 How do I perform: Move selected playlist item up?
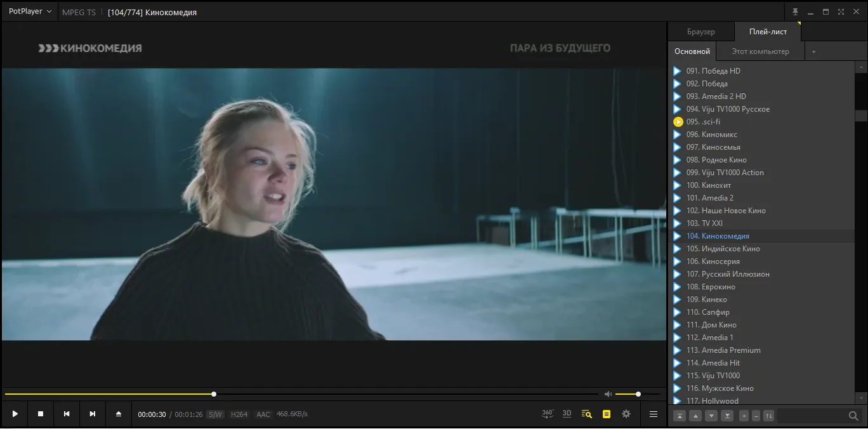point(695,416)
